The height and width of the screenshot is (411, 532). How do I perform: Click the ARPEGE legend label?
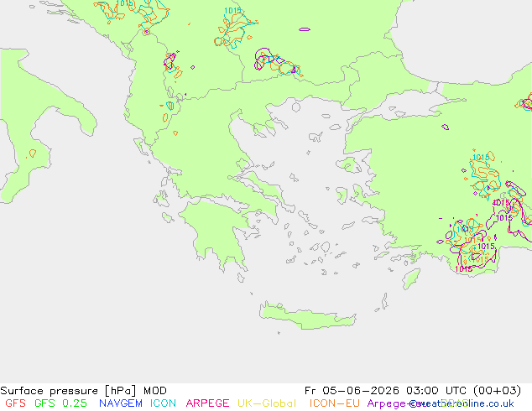[207, 403]
